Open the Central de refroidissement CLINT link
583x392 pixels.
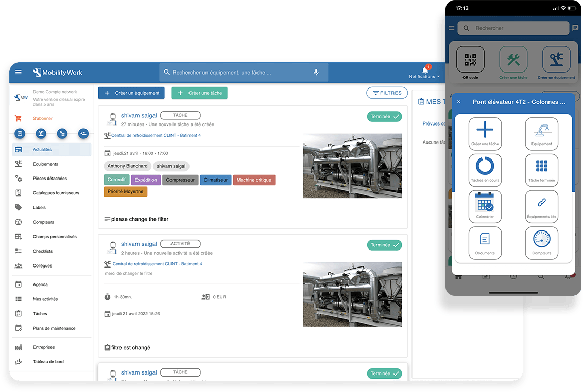[x=157, y=135]
